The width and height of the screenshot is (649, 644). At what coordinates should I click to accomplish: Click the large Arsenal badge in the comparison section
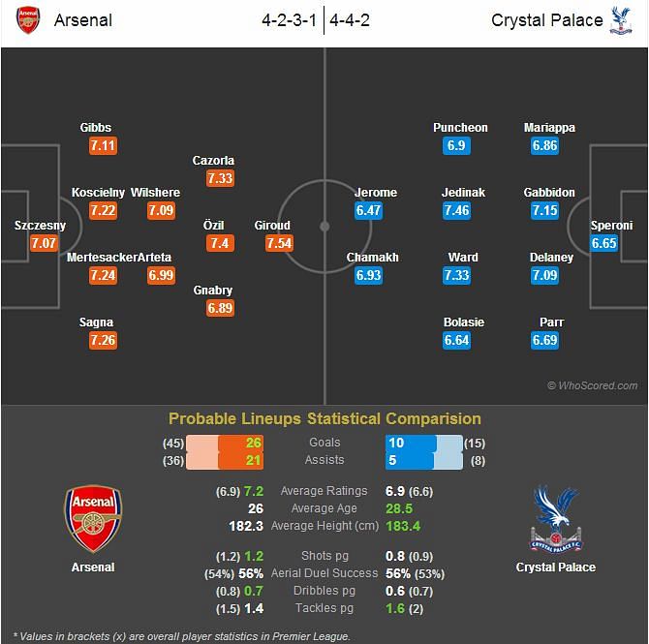(x=93, y=519)
